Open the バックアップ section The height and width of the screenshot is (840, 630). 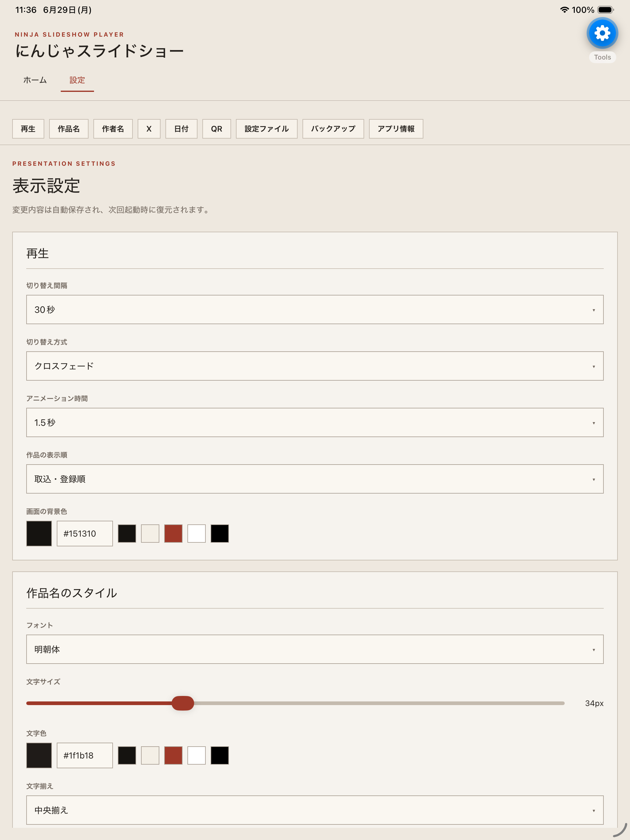[333, 129]
